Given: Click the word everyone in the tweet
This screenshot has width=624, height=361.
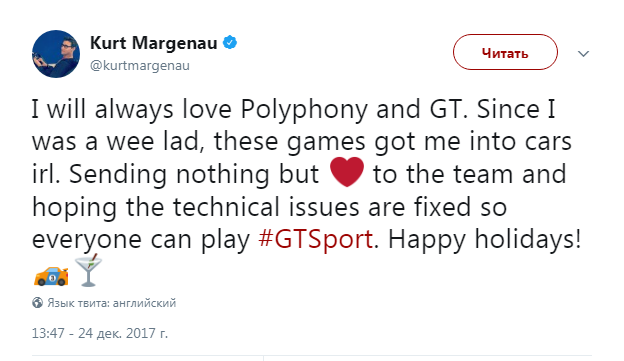Looking at the screenshot, I should 87,240.
